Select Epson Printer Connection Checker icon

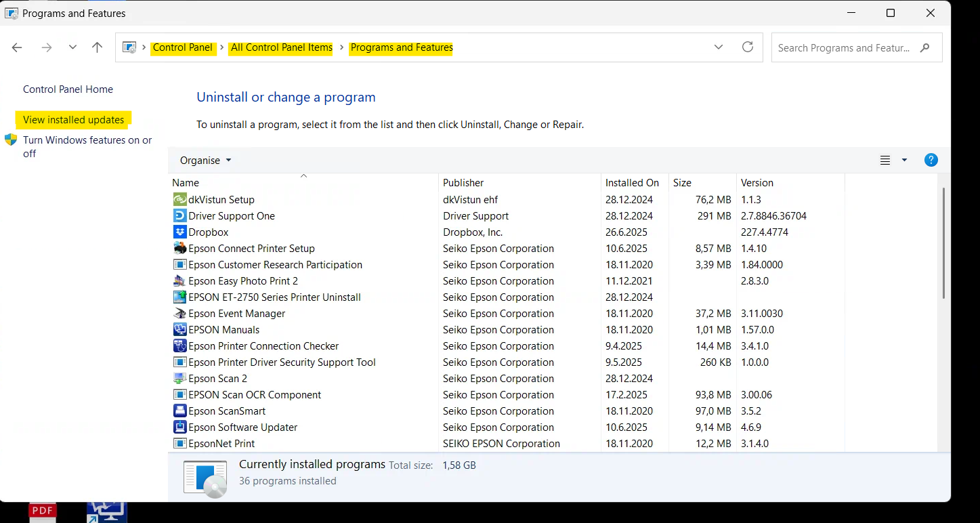(179, 346)
